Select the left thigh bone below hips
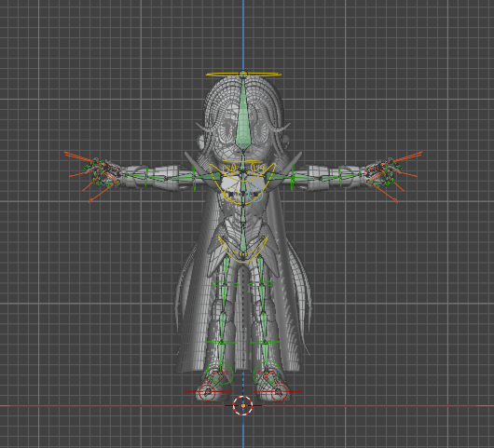Screen dimensions: 494x448 click(225, 270)
